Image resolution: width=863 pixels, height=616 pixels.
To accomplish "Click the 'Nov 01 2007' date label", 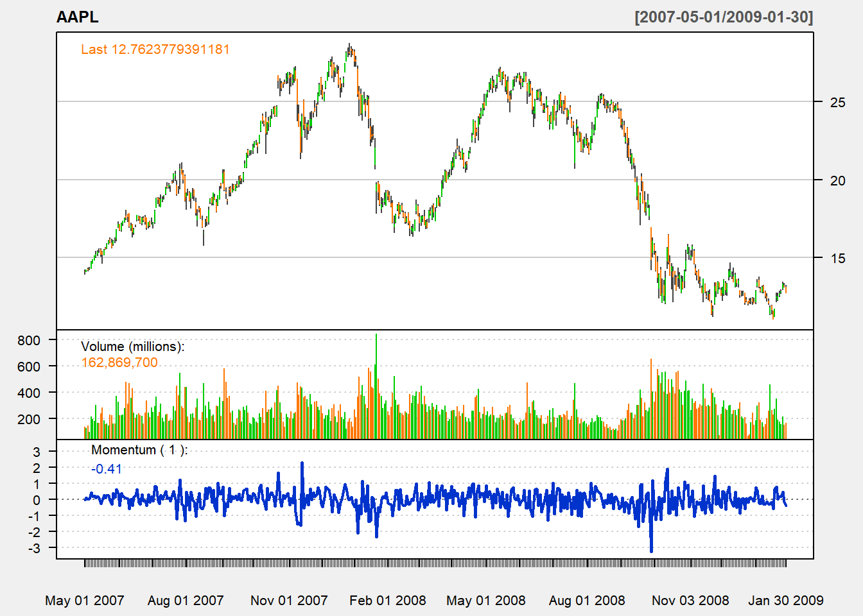I will [x=289, y=601].
